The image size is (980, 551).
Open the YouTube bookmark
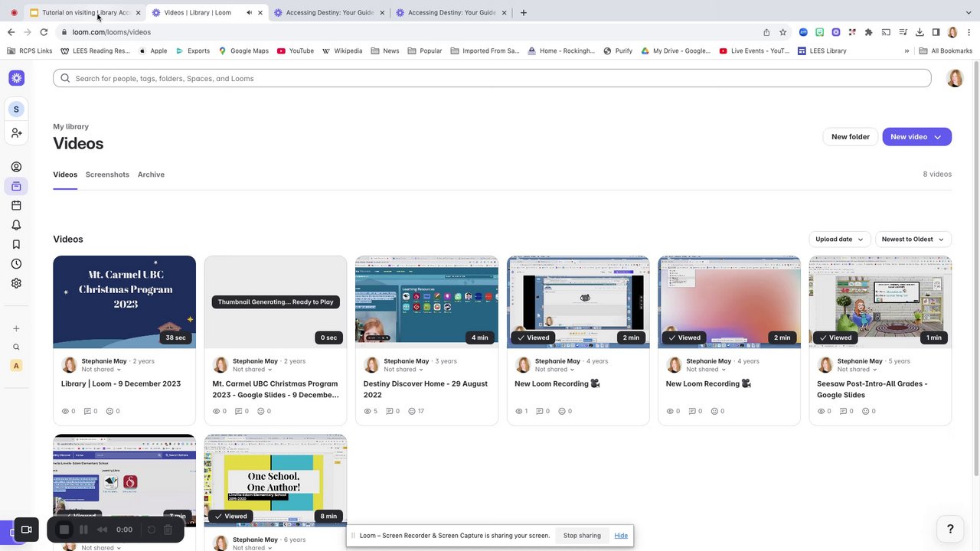(x=296, y=51)
